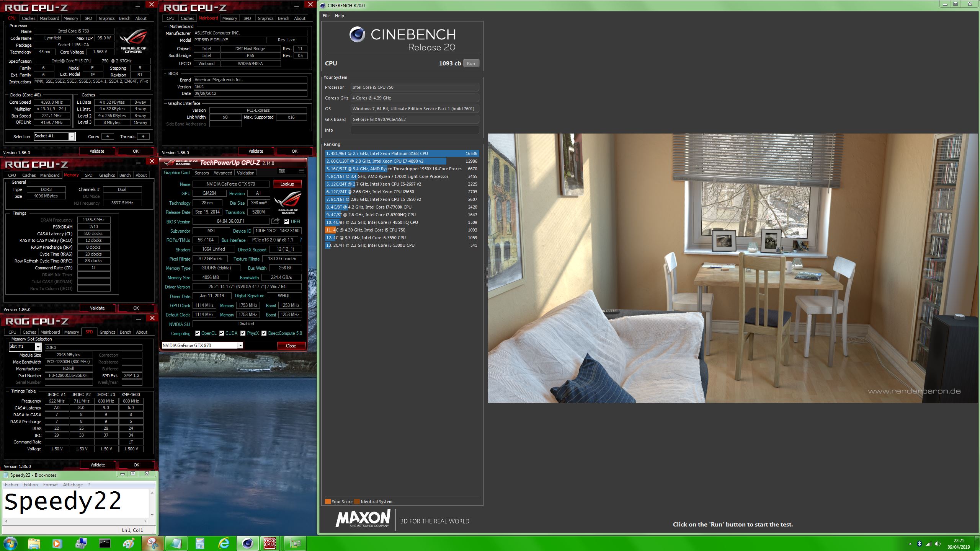Viewport: 980px width, 551px height.
Task: Toggle the CUDA checkbox
Action: click(222, 333)
